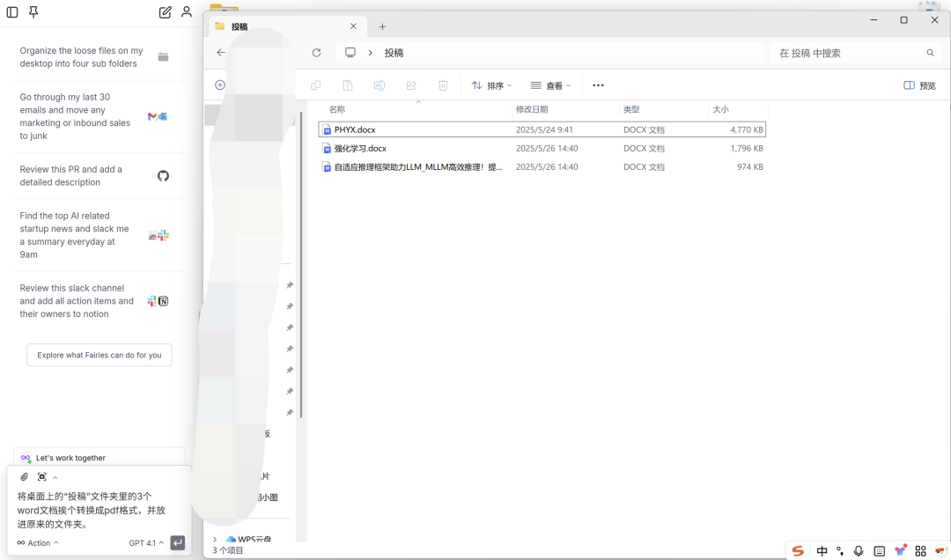Close the 投稿 Explorer tab

(354, 26)
